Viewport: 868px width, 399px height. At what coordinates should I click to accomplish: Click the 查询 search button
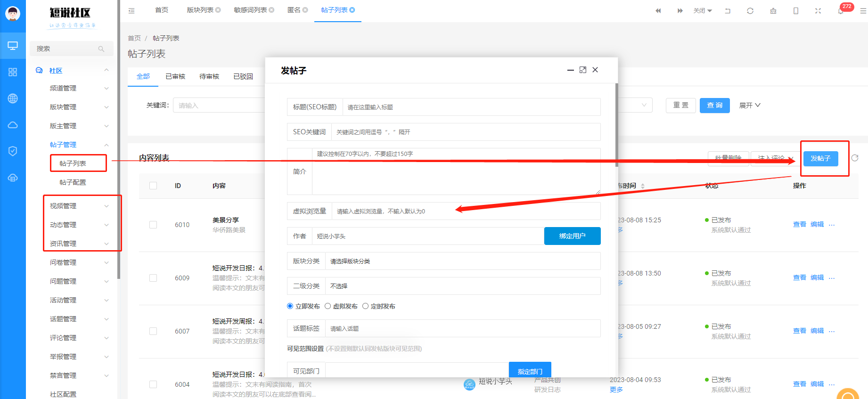pos(715,106)
